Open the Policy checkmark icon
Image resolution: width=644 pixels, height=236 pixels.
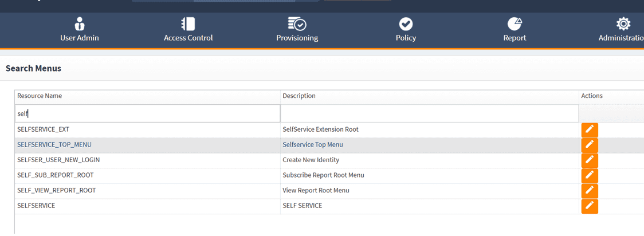pyautogui.click(x=406, y=23)
